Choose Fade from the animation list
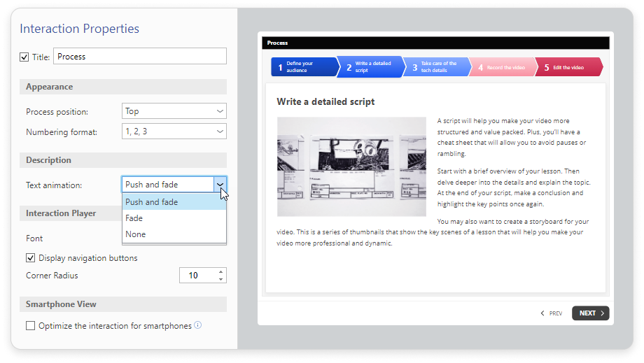 [174, 218]
